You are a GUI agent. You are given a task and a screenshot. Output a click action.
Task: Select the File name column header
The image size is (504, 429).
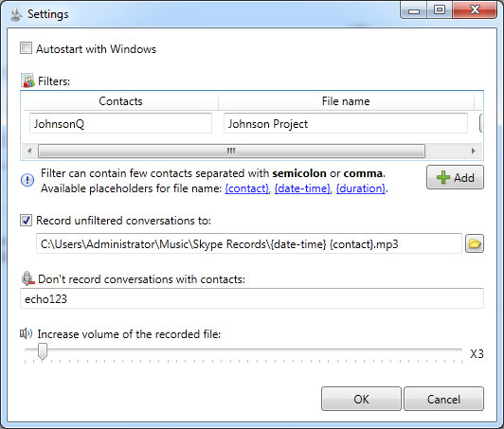[346, 101]
